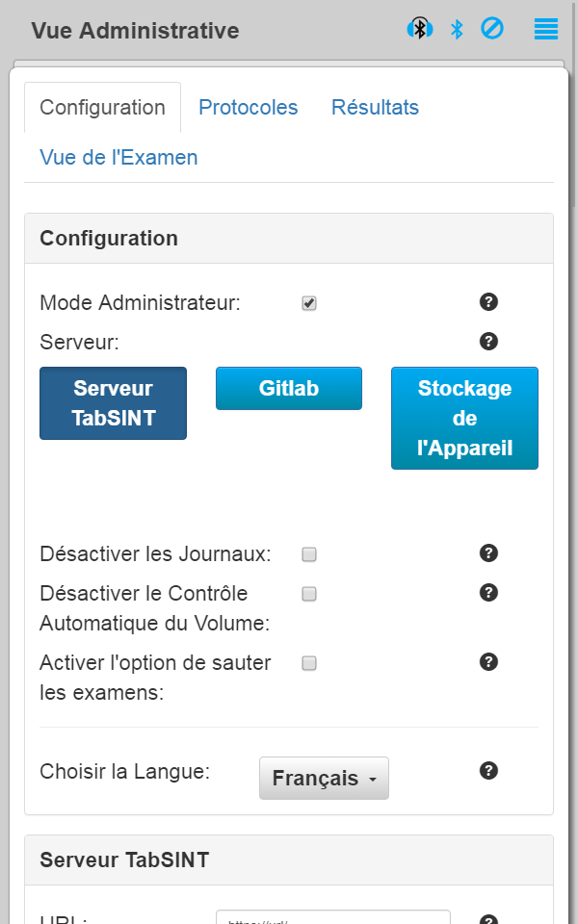
Task: Click the Bluetooth headphones icon
Action: (x=419, y=29)
